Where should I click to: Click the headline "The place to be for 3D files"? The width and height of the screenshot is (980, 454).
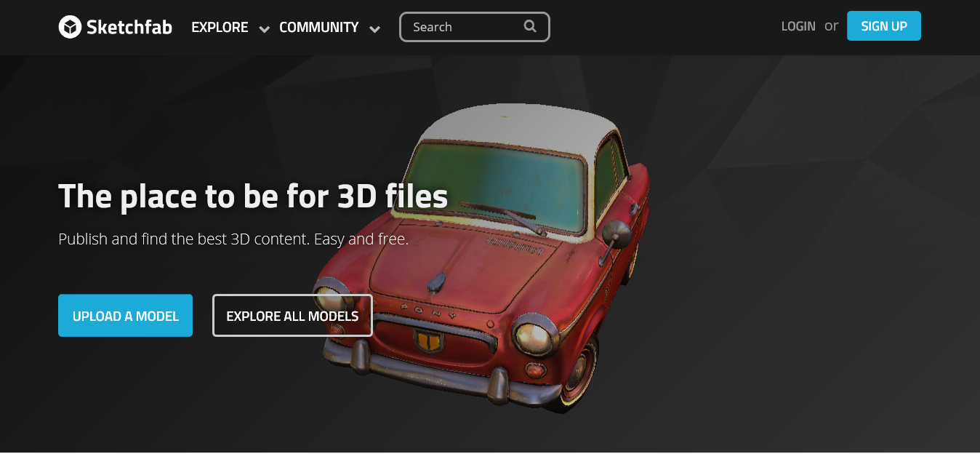pyautogui.click(x=252, y=196)
